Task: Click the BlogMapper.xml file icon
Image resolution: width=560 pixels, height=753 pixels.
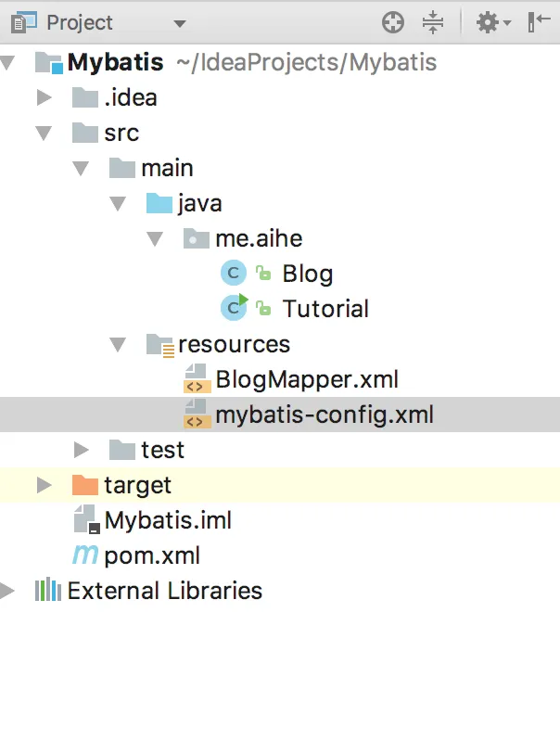Action: click(x=195, y=379)
